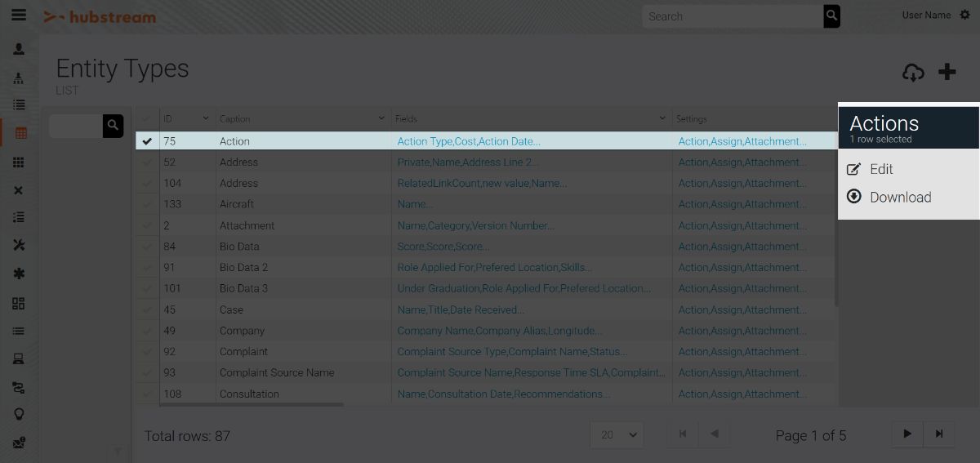The width and height of the screenshot is (980, 463).
Task: Click the user profile icon in sidebar
Action: pyautogui.click(x=19, y=49)
